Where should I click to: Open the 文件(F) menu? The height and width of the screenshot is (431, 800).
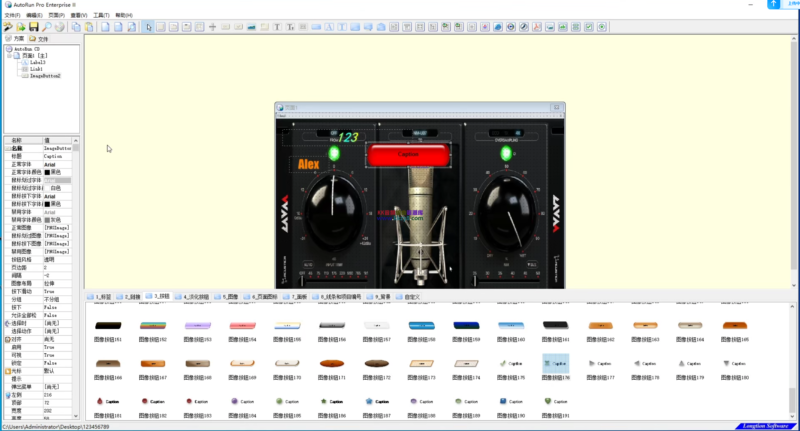[x=11, y=15]
